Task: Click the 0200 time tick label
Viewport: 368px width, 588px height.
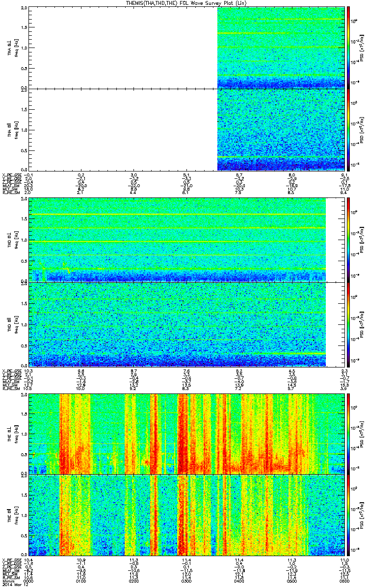Action: click(x=134, y=581)
